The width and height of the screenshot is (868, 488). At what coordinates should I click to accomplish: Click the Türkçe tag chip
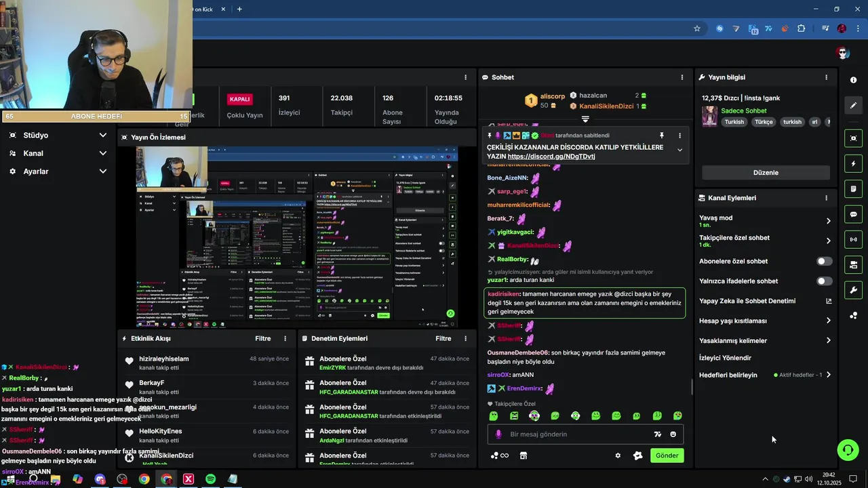[764, 122]
